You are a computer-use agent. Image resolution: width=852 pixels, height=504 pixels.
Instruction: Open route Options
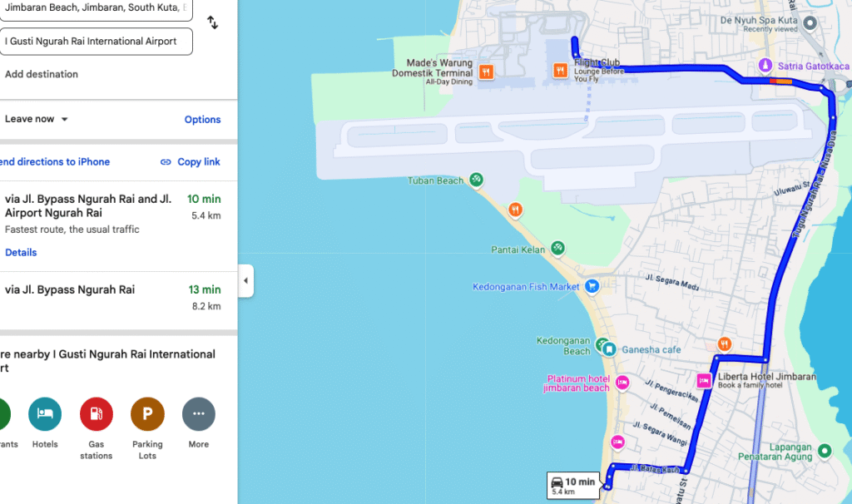(202, 120)
